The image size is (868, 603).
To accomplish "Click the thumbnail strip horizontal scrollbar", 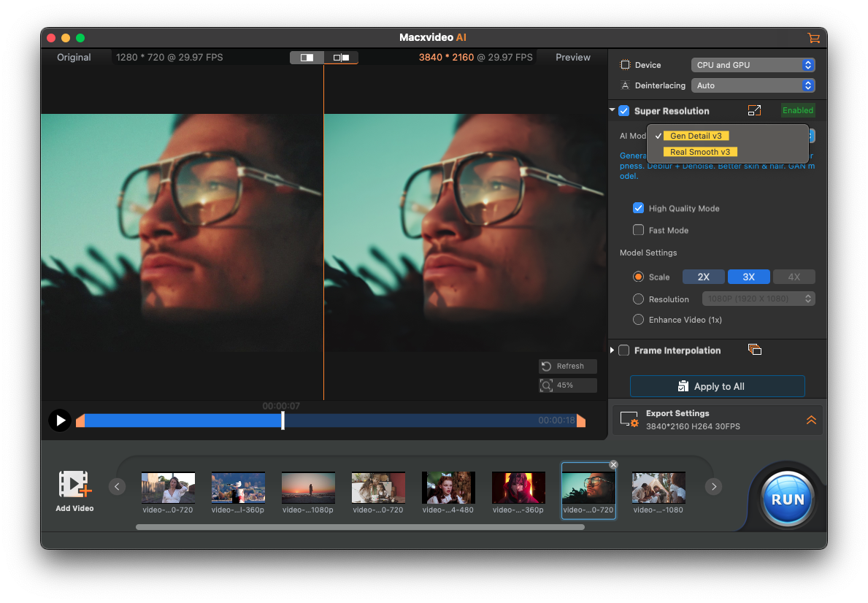I will [360, 527].
